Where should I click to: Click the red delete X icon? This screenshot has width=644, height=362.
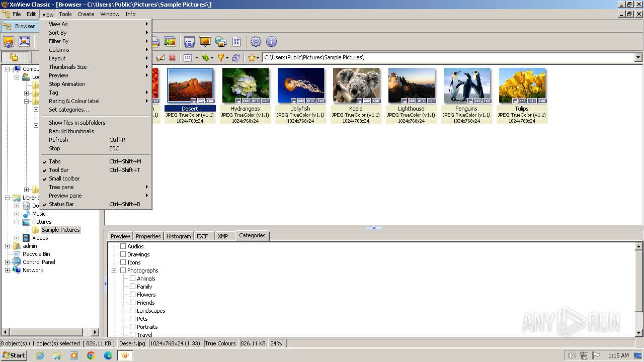pos(172,58)
